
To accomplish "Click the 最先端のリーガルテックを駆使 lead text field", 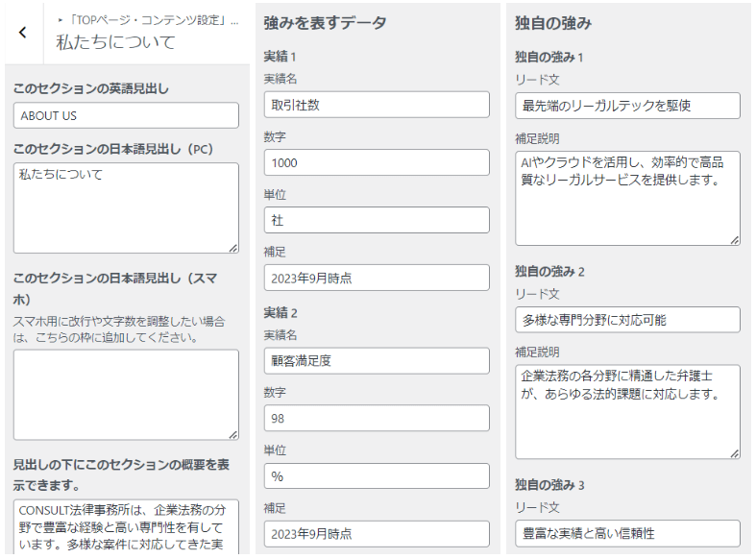I will 627,106.
